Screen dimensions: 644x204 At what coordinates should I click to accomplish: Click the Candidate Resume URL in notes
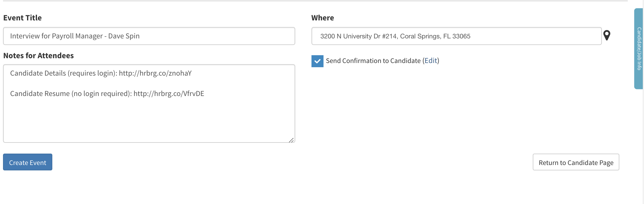point(169,94)
